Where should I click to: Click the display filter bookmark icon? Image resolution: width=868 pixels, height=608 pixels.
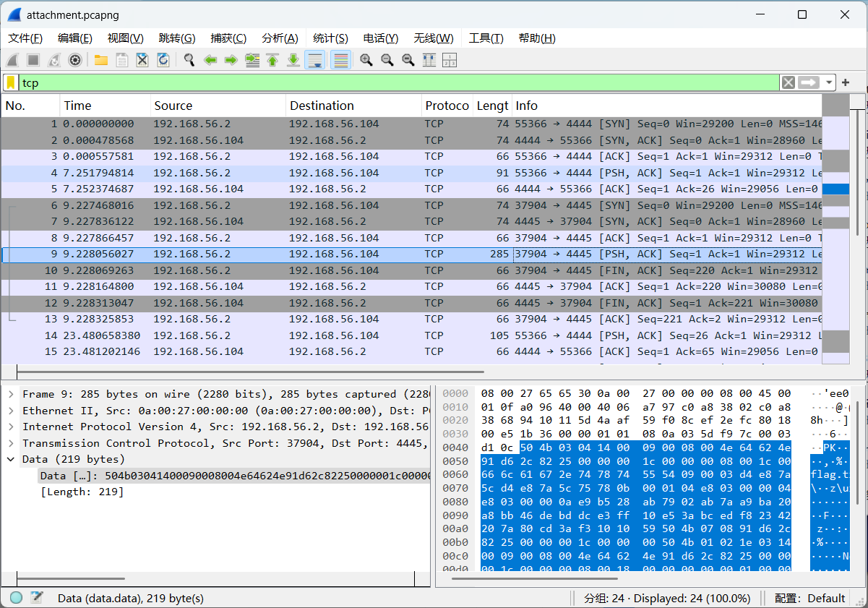point(11,82)
